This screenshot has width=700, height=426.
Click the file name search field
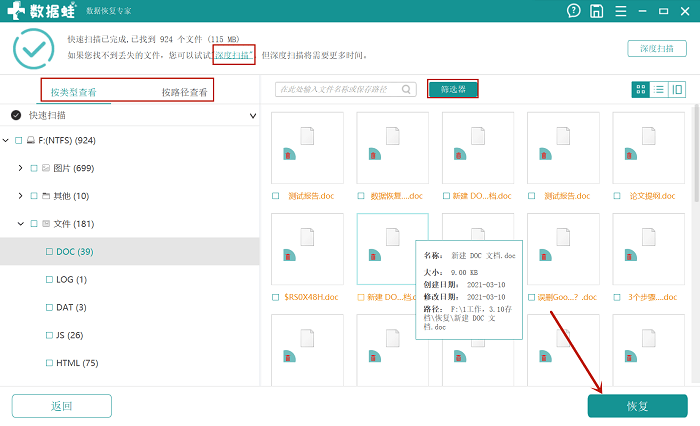(338, 90)
